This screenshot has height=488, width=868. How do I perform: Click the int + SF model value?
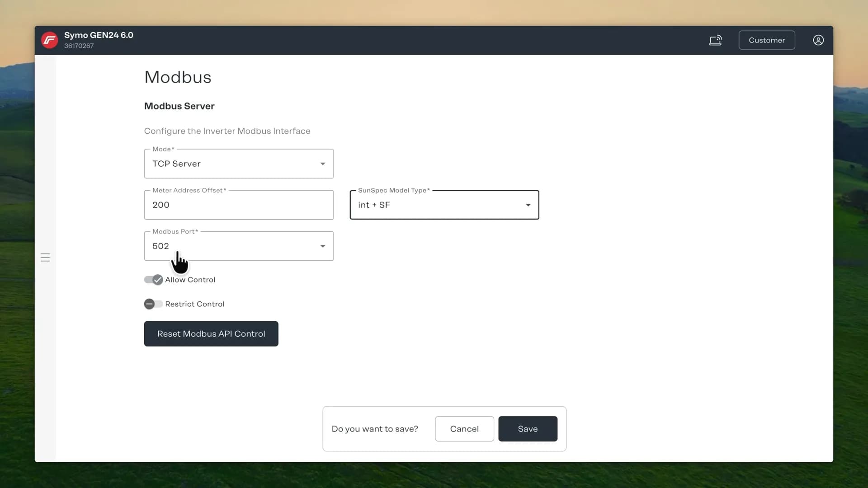[x=374, y=205]
